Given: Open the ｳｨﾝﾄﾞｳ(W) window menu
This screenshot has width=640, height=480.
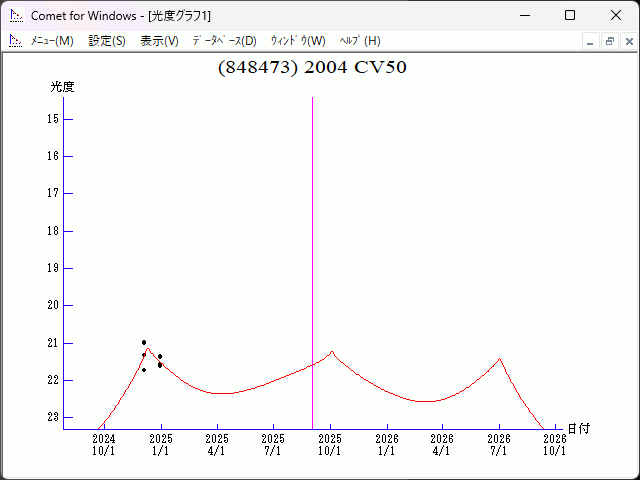Looking at the screenshot, I should 298,41.
